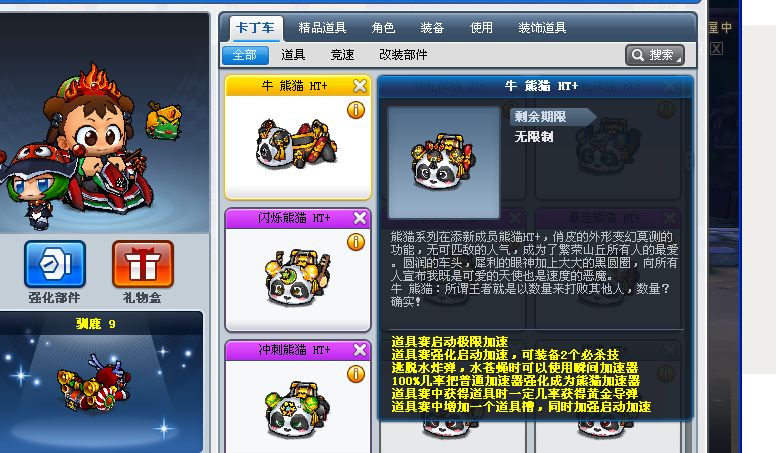Show info for 闪烁熊猫 HT+ kart
Viewport: 776px width, 453px height.
(x=355, y=242)
